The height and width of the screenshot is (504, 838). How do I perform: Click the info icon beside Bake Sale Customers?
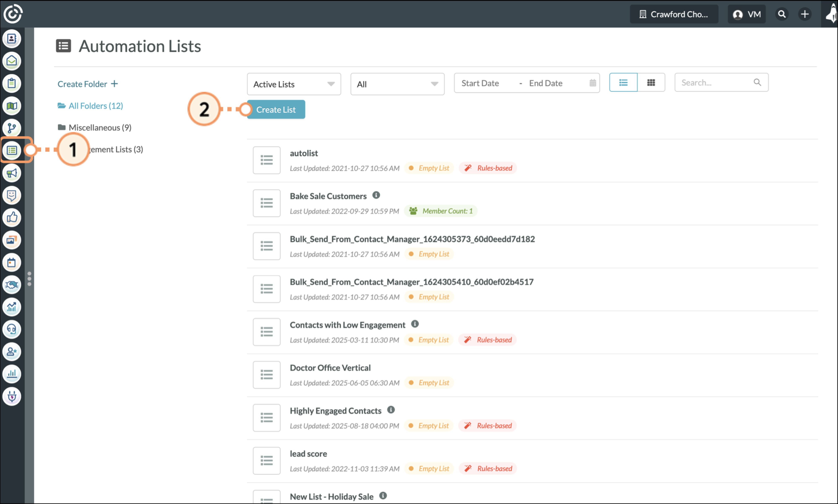coord(376,195)
